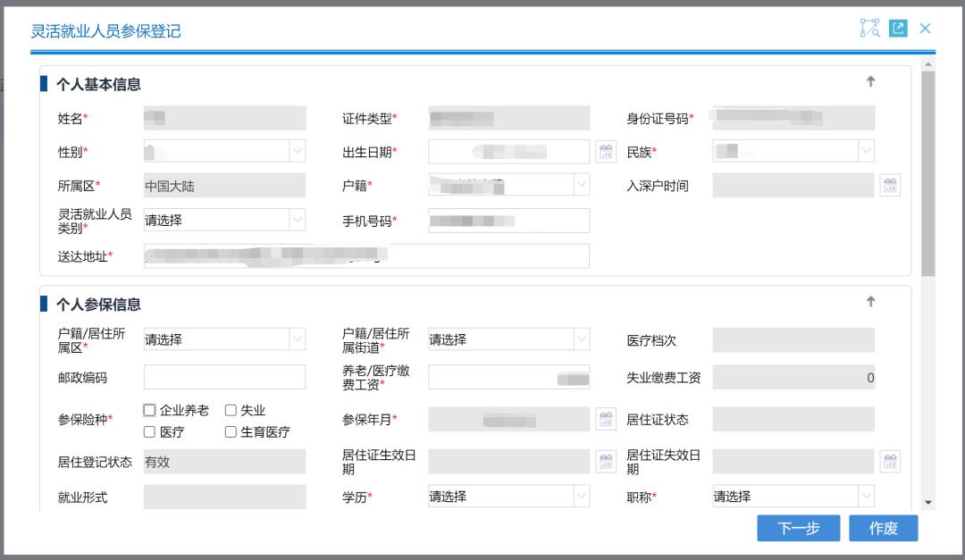Click inside the 邮政编码 input field

coord(223,377)
